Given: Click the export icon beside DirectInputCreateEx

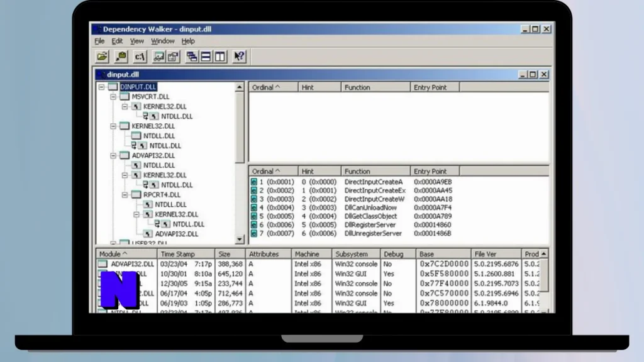Looking at the screenshot, I should click(254, 190).
